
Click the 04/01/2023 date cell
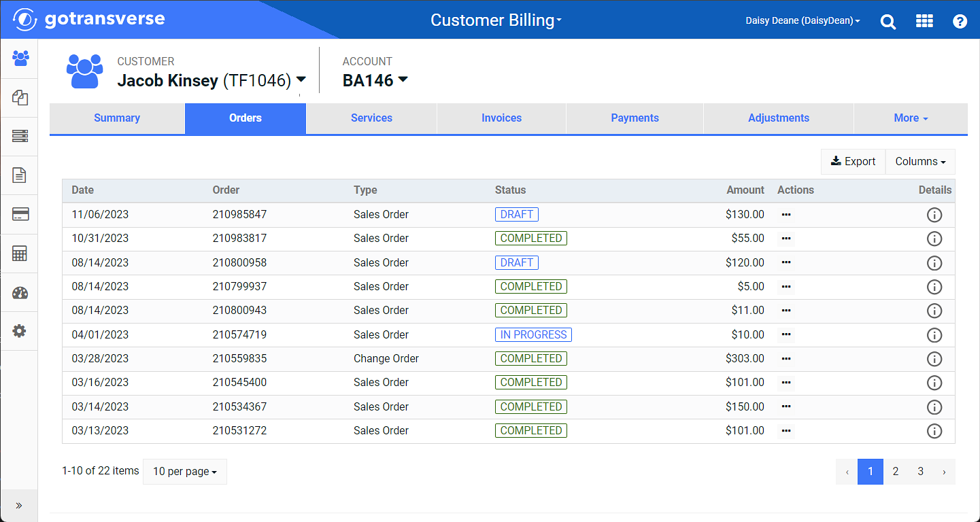pyautogui.click(x=100, y=334)
